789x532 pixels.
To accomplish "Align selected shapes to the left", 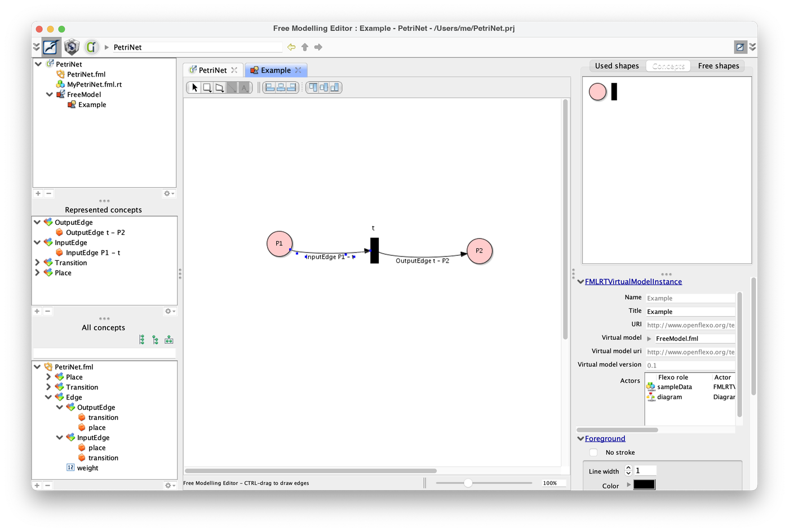I will coord(270,87).
